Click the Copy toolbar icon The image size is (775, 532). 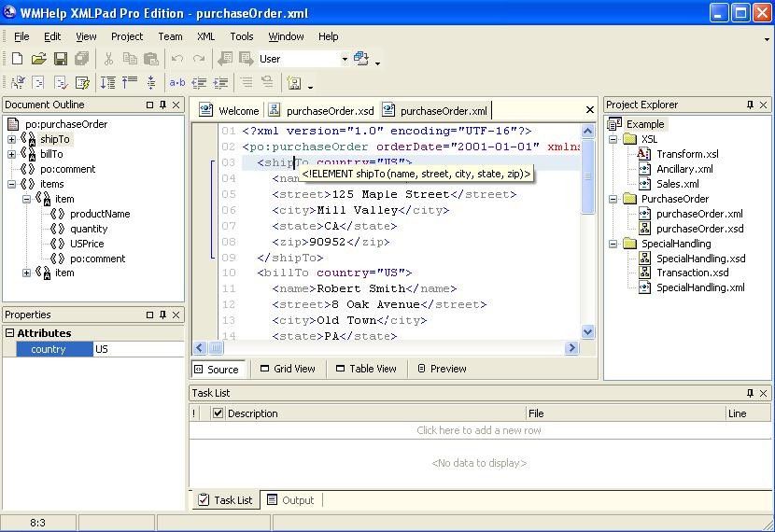(x=130, y=59)
